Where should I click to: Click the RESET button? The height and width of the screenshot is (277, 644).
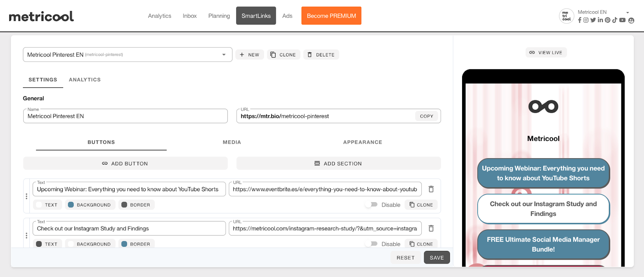405,258
